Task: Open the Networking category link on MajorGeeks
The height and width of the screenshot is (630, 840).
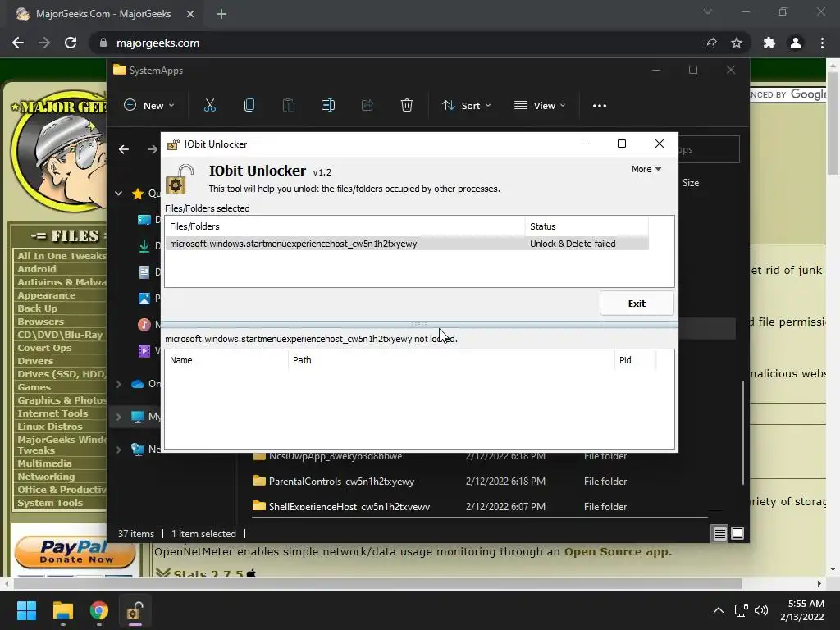Action: [x=46, y=477]
